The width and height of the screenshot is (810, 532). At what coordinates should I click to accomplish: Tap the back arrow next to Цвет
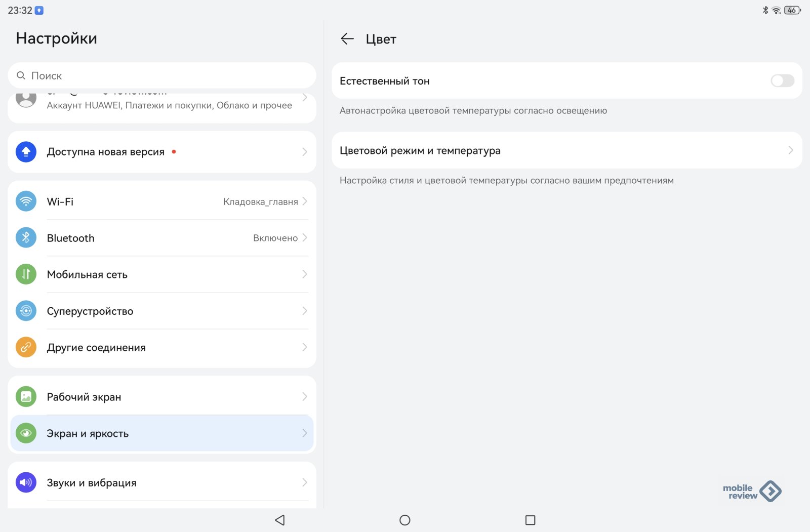[x=347, y=39]
